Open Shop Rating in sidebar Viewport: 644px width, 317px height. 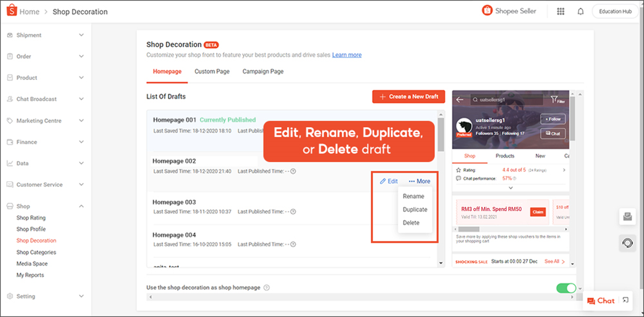31,218
